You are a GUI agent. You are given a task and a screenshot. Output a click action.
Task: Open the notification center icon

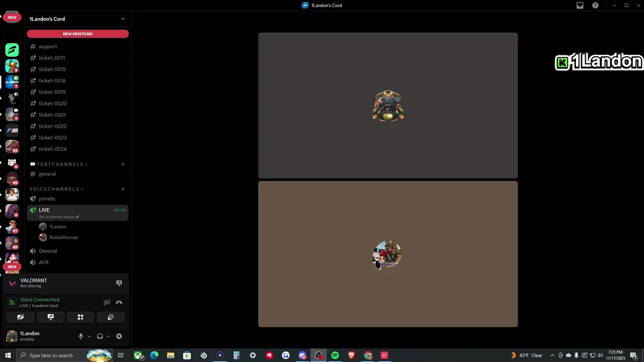point(634,355)
